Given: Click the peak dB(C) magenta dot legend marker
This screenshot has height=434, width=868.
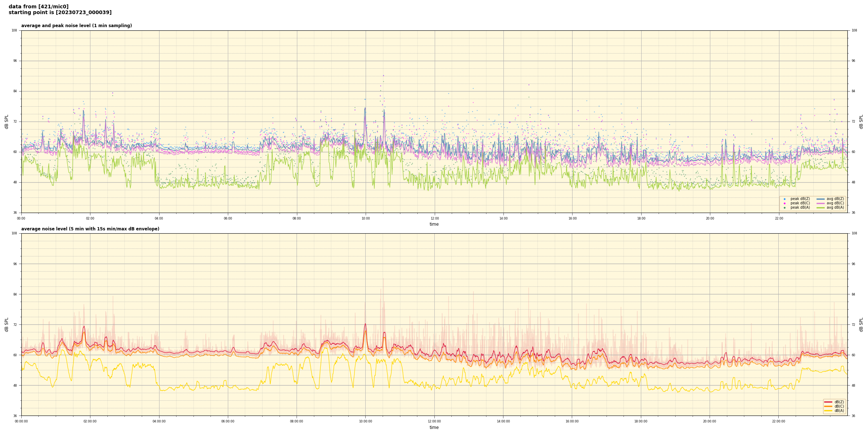Looking at the screenshot, I should pos(784,203).
